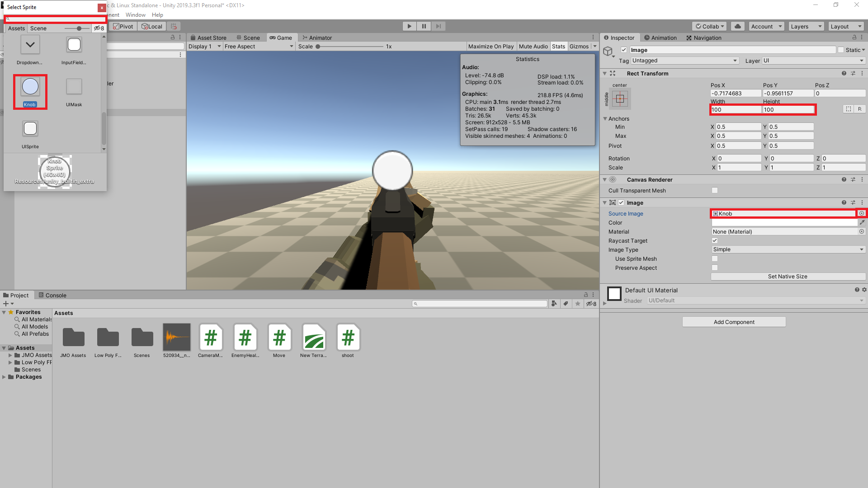The height and width of the screenshot is (488, 868).
Task: Open the shoot script asset
Action: click(x=348, y=337)
